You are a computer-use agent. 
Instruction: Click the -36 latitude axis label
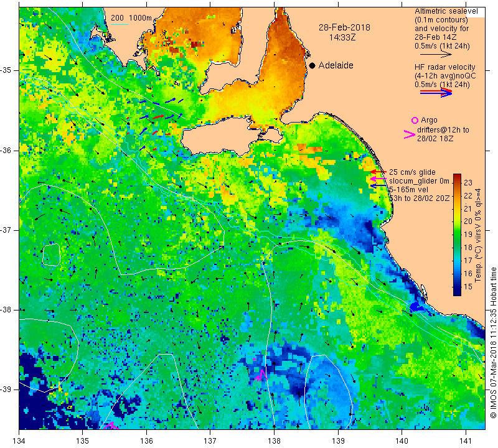pyautogui.click(x=6, y=150)
